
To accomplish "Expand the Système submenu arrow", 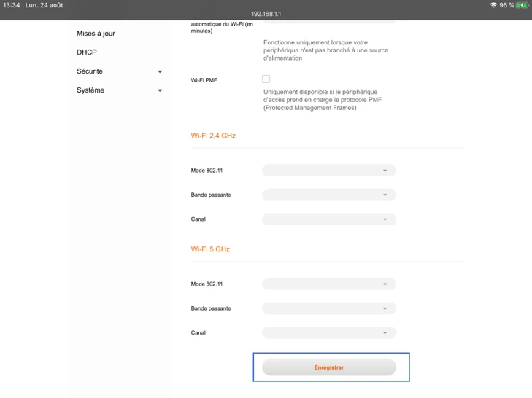I will [160, 90].
